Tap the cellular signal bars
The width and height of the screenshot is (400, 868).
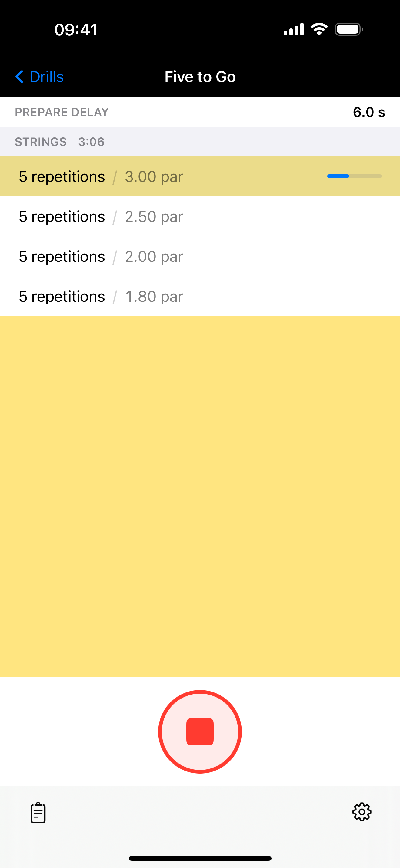(x=294, y=29)
